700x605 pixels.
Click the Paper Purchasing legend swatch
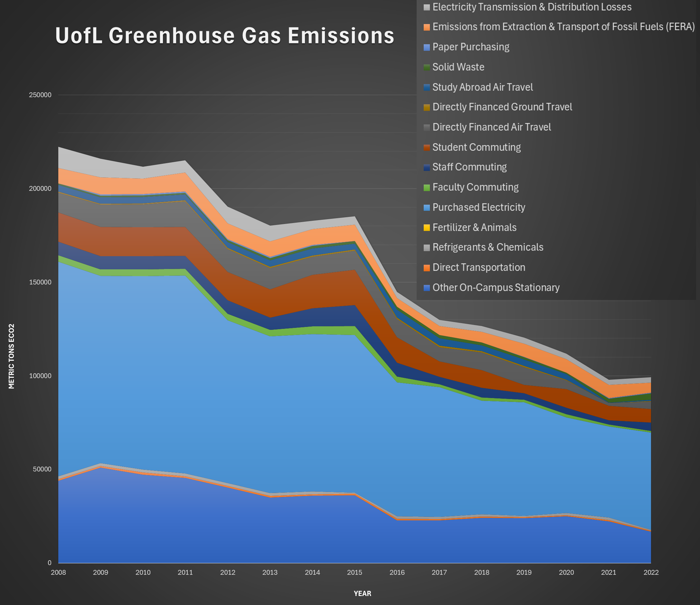point(427,48)
